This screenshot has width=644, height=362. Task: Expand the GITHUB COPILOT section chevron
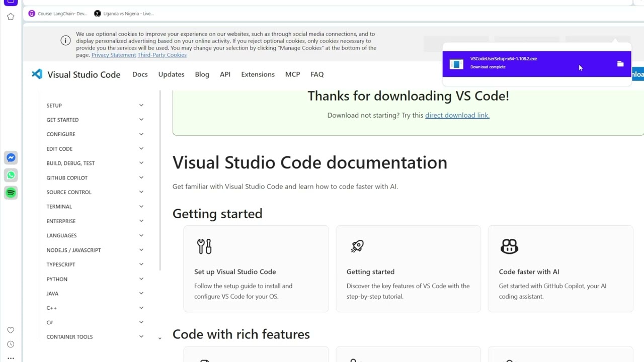coord(141,177)
